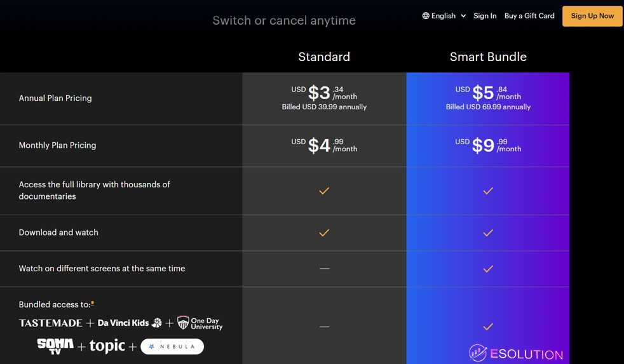The height and width of the screenshot is (364, 624).
Task: Click the Nebula logo badge
Action: point(172,346)
